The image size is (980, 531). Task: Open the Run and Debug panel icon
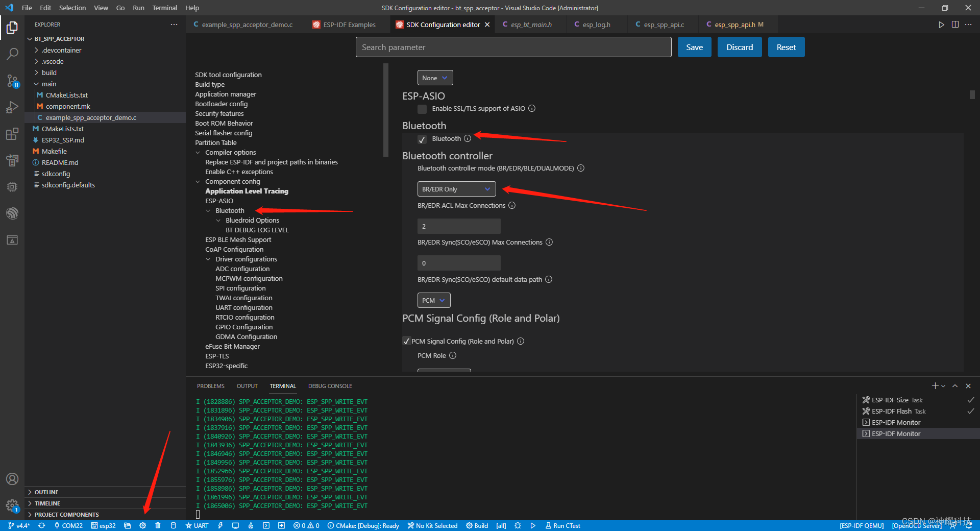point(12,107)
